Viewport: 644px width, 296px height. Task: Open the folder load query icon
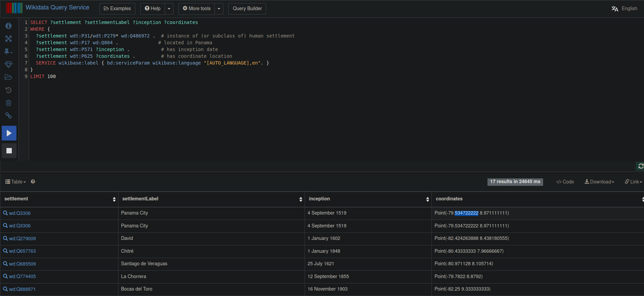click(8, 77)
